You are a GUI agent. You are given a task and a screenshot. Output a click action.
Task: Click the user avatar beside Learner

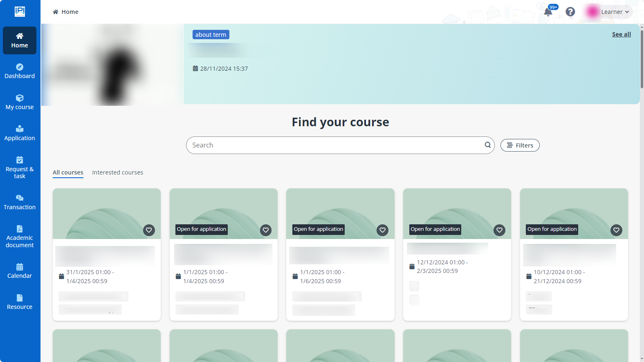click(592, 12)
